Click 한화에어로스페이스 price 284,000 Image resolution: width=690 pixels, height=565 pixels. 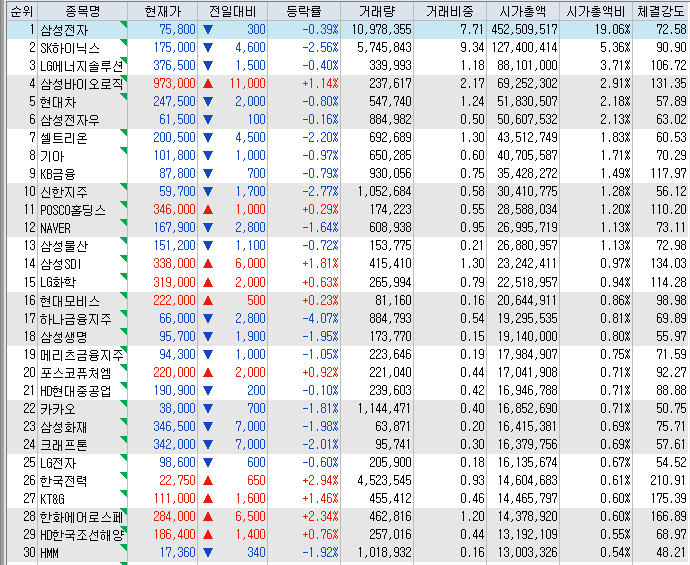click(175, 517)
